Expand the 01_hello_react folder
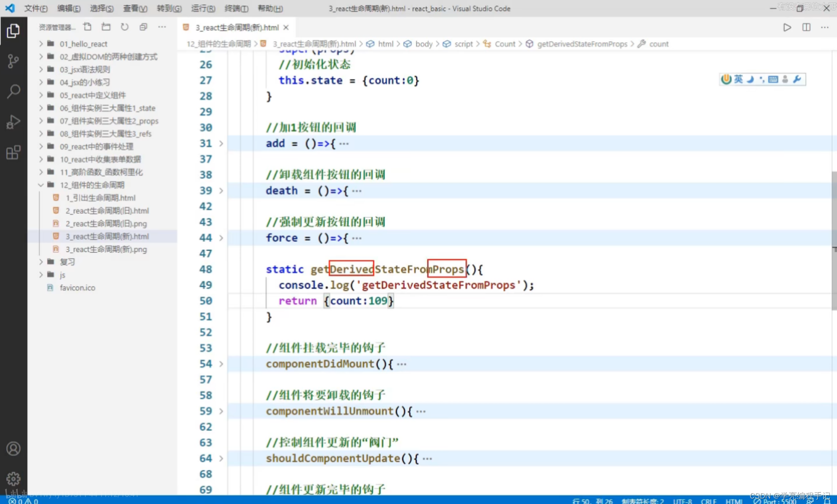The height and width of the screenshot is (504, 837). [x=102, y=44]
